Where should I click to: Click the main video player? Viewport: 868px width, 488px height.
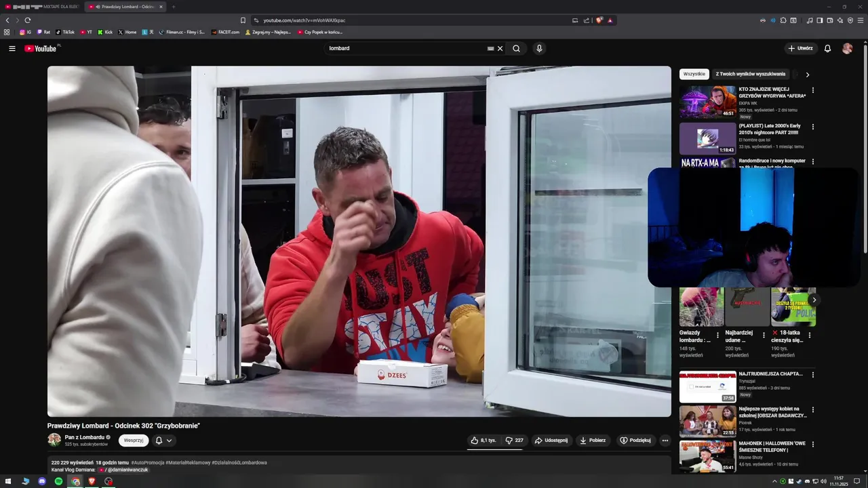point(359,241)
